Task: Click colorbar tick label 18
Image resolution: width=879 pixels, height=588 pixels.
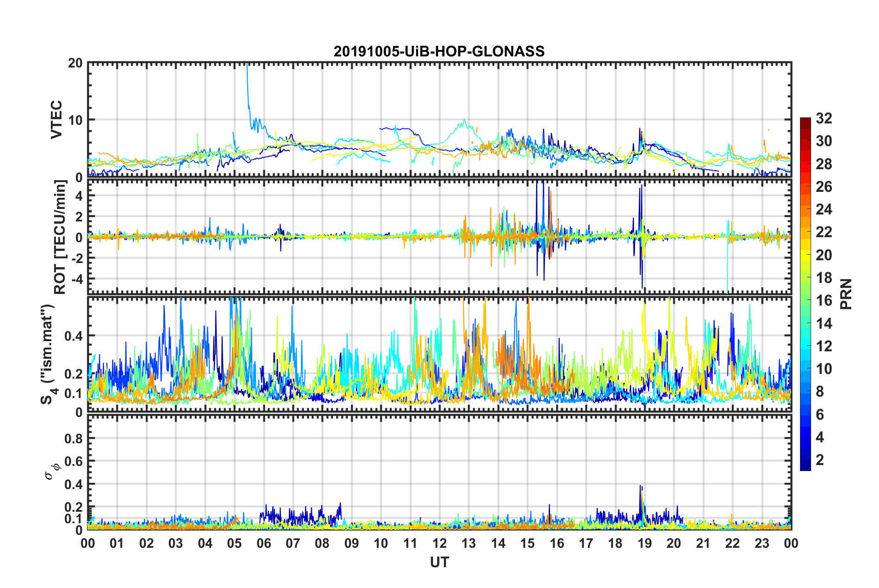Action: tap(824, 278)
